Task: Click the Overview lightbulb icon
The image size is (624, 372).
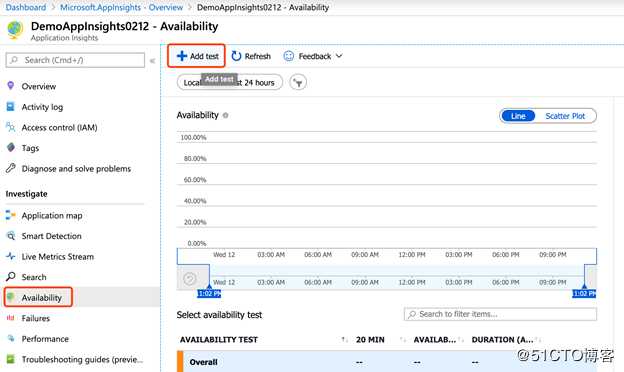Action: pos(11,86)
